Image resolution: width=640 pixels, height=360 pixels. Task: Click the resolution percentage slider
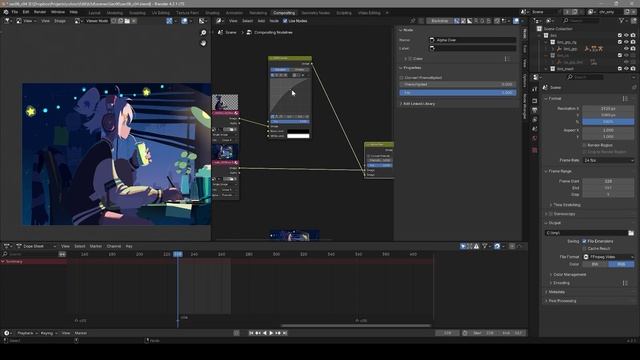[608, 122]
